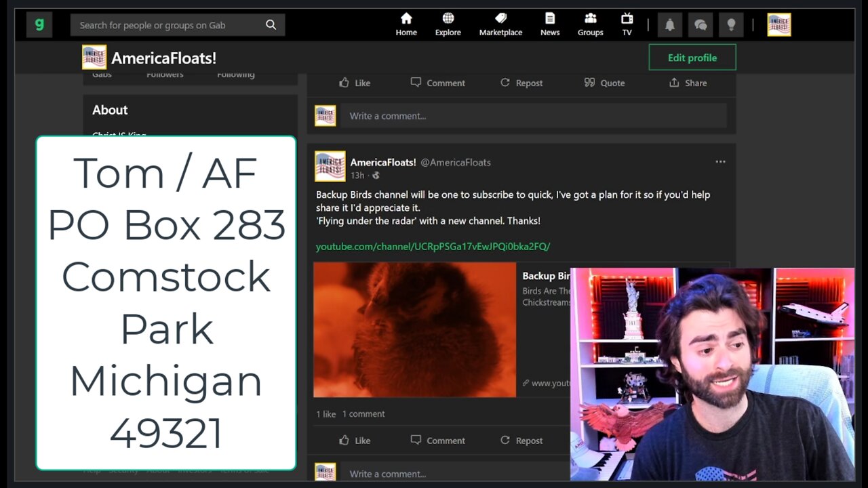Click the 1 like count
This screenshot has height=488, width=868.
pos(326,414)
